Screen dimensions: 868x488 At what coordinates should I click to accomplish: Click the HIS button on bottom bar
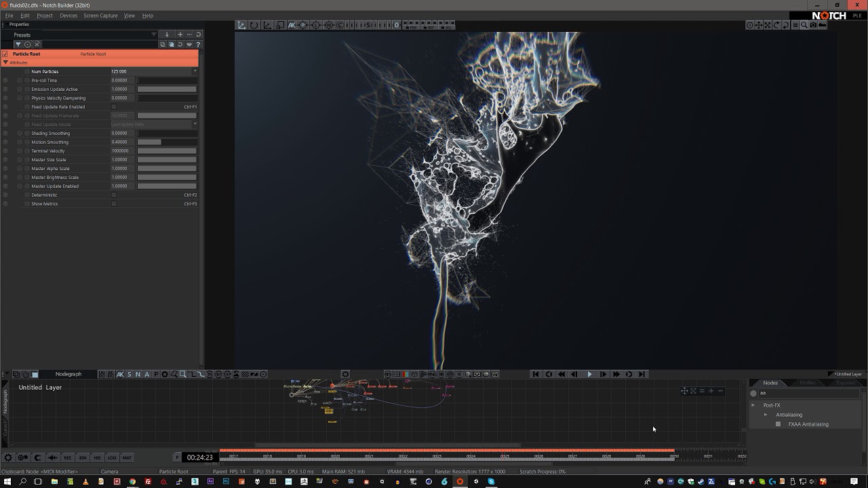98,457
